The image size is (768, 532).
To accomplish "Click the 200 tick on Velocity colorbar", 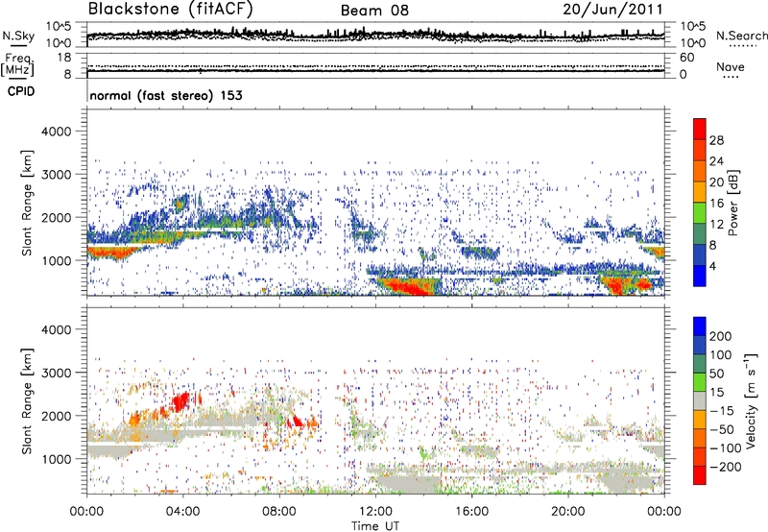I will click(720, 336).
